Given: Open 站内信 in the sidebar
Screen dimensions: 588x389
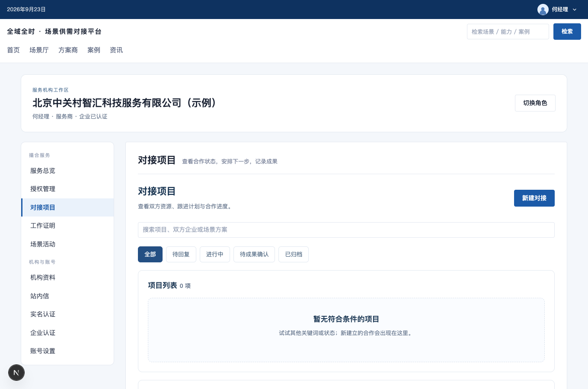Looking at the screenshot, I should [67, 296].
